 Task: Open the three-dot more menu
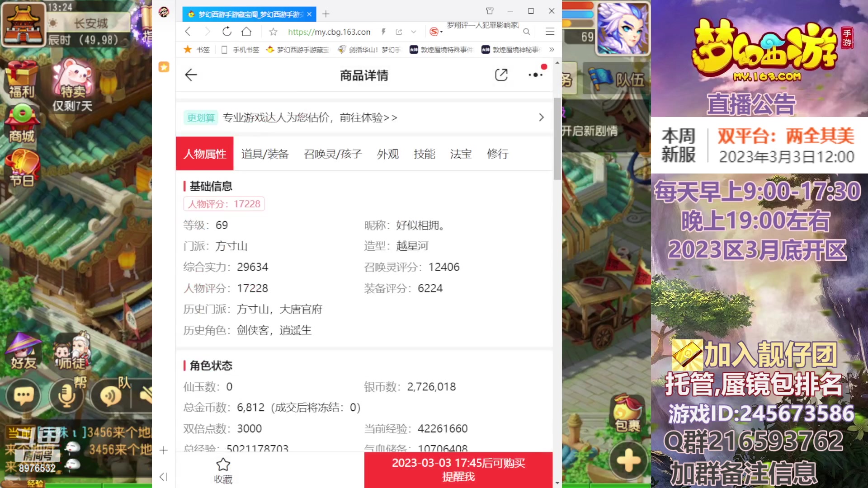[536, 75]
